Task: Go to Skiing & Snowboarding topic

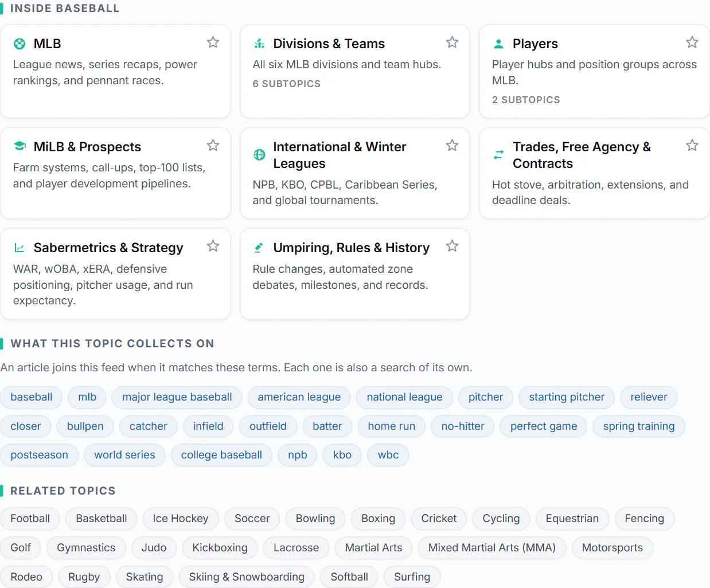Action: point(247,577)
